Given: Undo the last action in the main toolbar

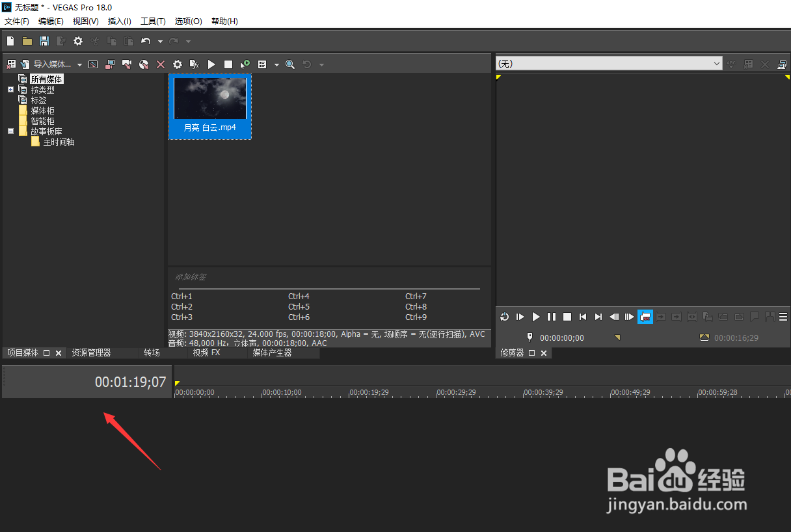Looking at the screenshot, I should tap(146, 41).
